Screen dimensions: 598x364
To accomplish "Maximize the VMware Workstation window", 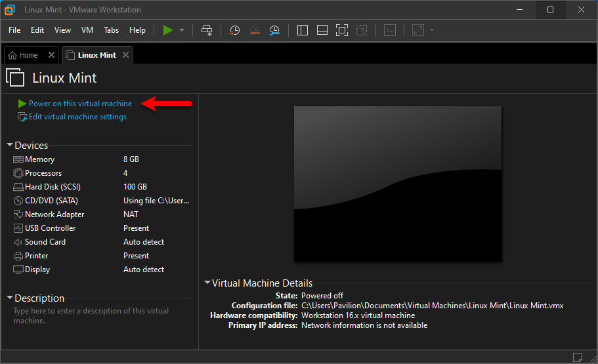I will 550,10.
